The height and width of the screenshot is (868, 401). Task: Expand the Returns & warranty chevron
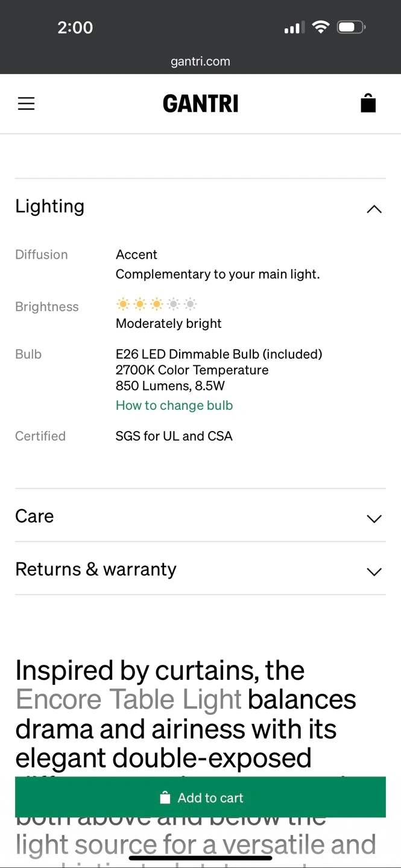coord(374,571)
